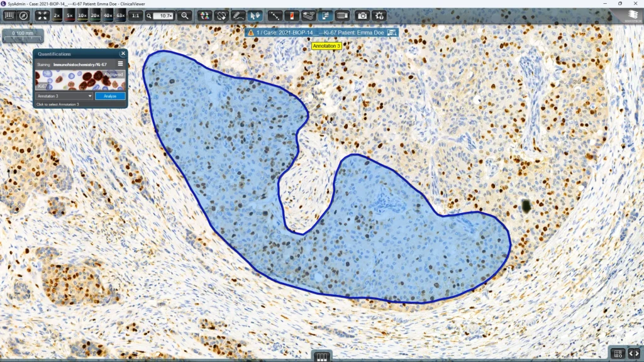Set magnification to 20x

[x=95, y=16]
